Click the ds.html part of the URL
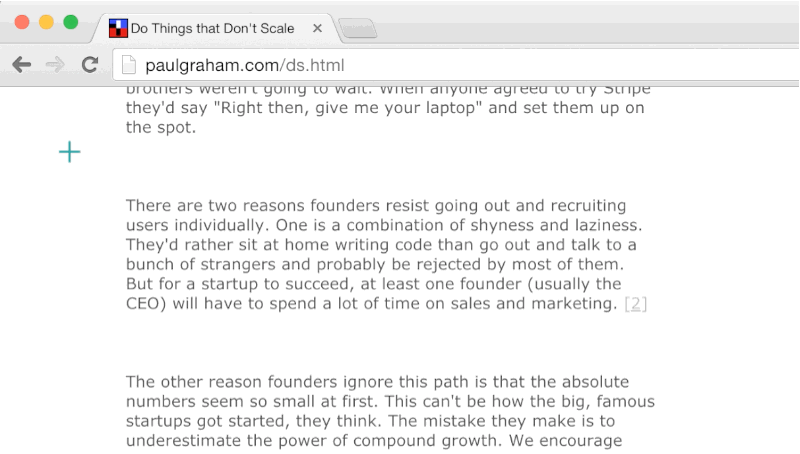Screen dimensions: 800x454 tap(315, 65)
